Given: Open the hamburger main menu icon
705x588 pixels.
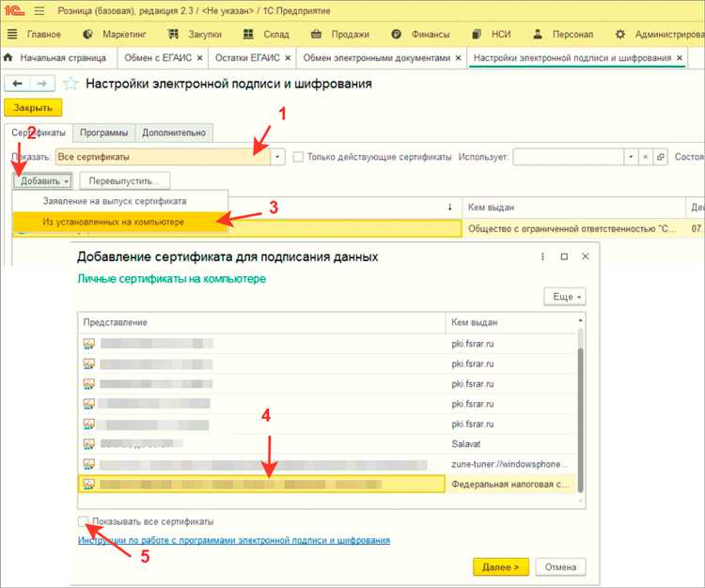Looking at the screenshot, I should click(39, 10).
